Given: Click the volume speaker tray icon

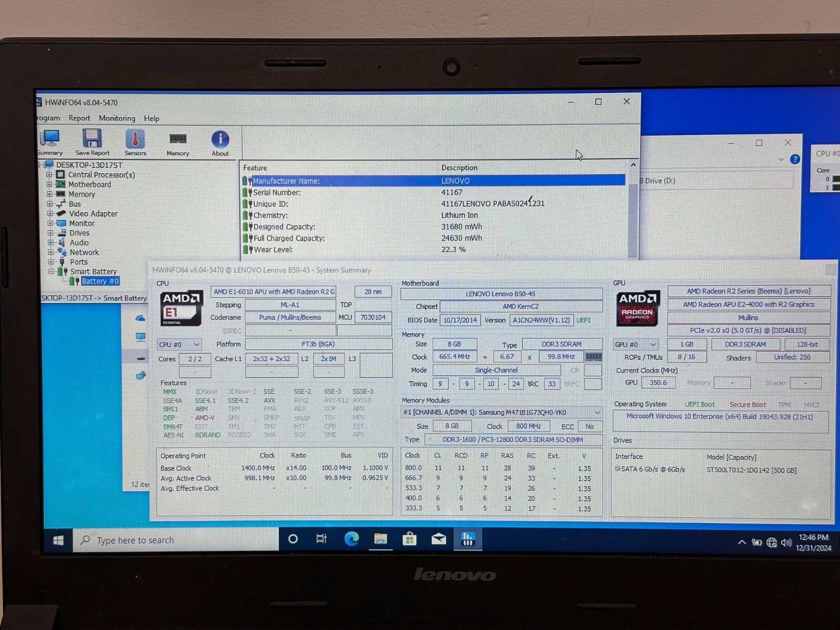Looking at the screenshot, I should click(x=786, y=543).
